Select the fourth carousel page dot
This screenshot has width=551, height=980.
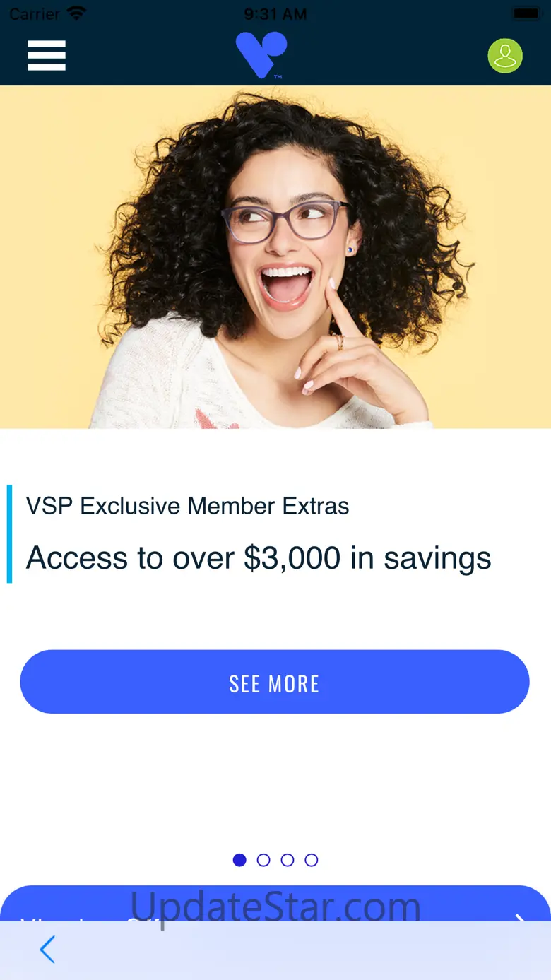[312, 860]
